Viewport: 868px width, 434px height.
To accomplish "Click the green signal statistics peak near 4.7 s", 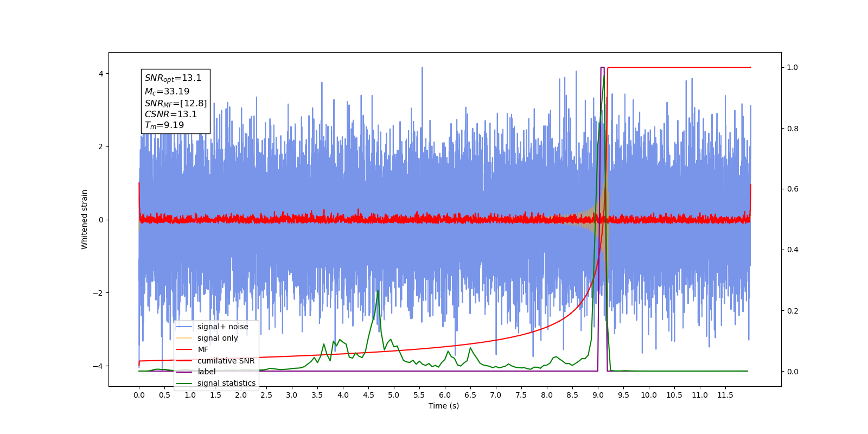I will point(378,291).
